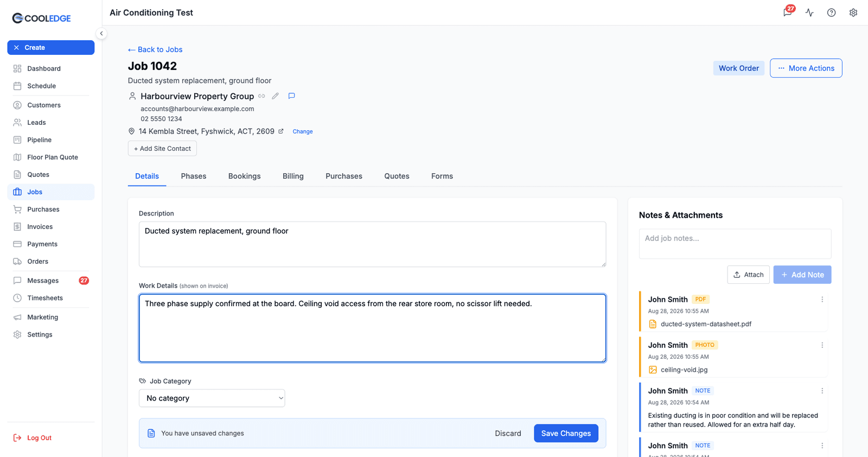Open the messages icon in top bar
Viewport: 868px width, 457px height.
[x=788, y=12]
